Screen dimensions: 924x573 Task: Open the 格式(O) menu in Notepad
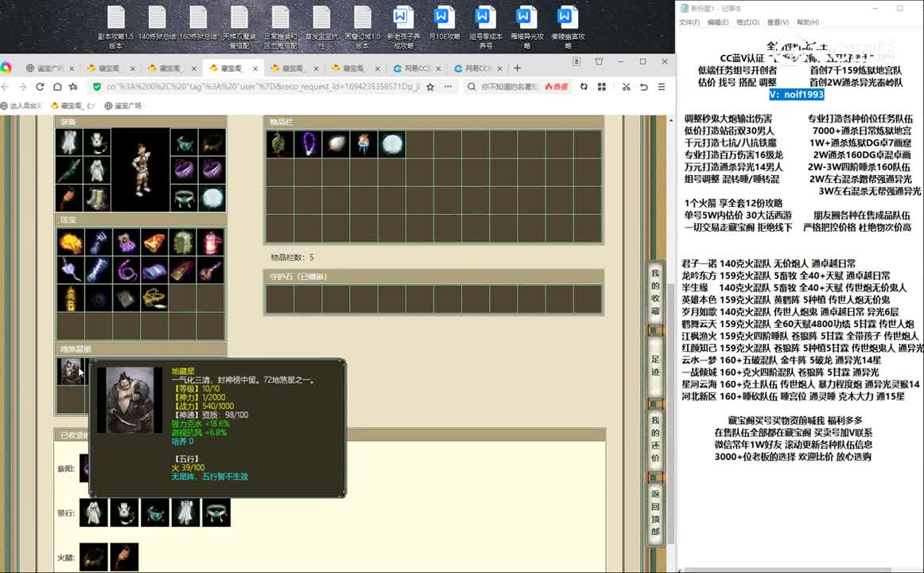747,22
